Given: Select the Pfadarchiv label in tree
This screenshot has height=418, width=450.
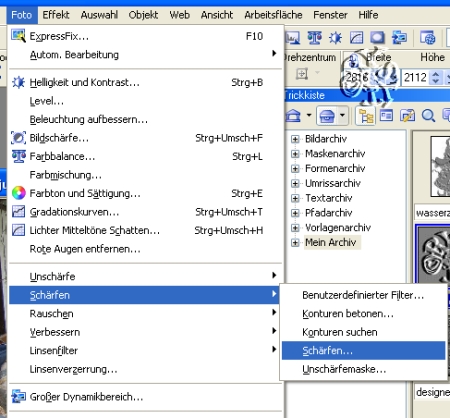Looking at the screenshot, I should [x=329, y=213].
